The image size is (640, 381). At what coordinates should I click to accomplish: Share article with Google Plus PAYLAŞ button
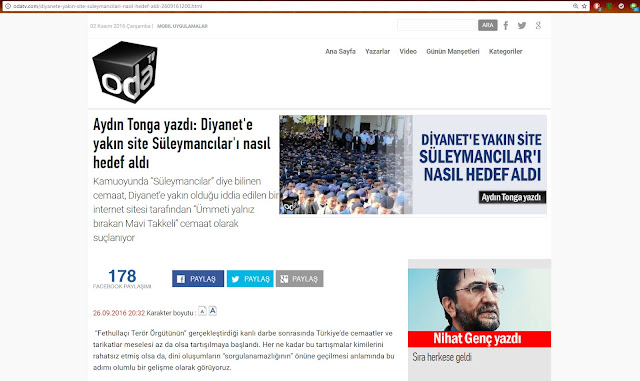tap(300, 279)
